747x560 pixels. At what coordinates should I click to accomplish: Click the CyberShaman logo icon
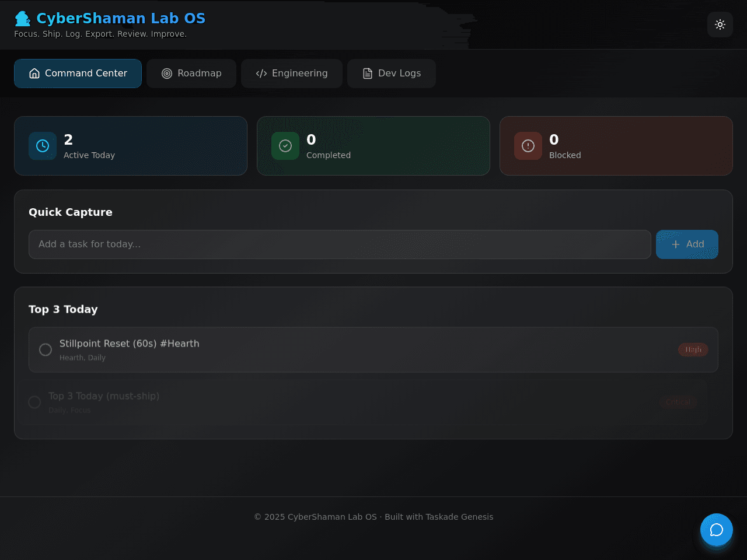tap(22, 19)
